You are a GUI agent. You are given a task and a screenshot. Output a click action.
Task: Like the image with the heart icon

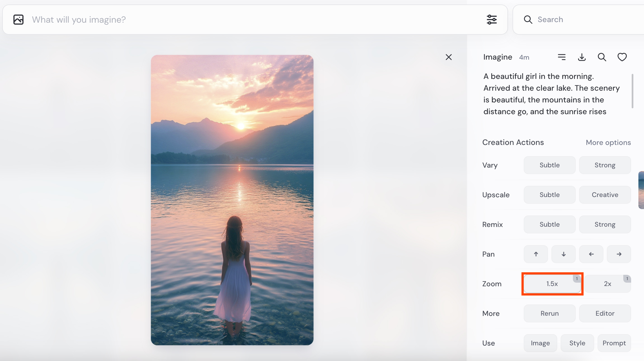tap(622, 57)
